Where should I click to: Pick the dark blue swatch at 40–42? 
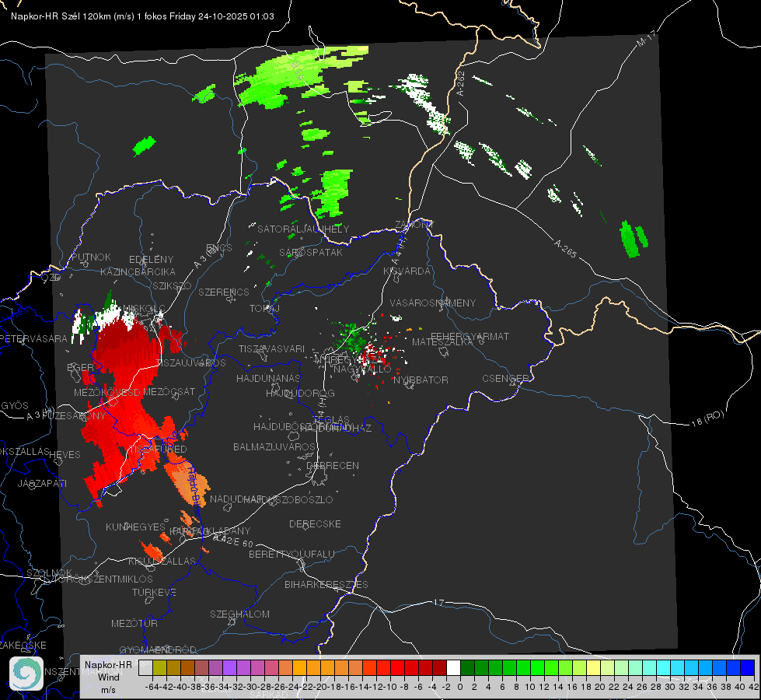coord(748,667)
